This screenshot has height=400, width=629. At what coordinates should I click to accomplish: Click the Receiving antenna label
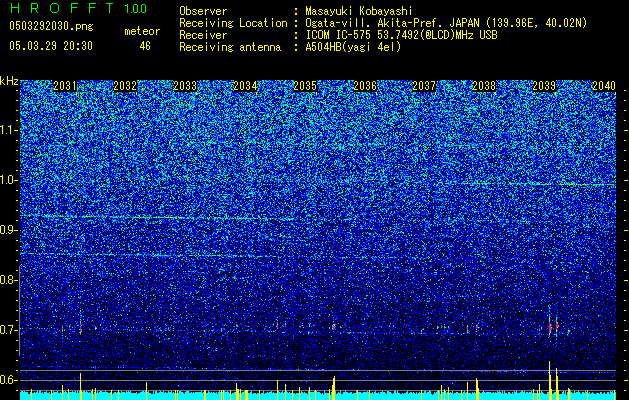[x=230, y=47]
